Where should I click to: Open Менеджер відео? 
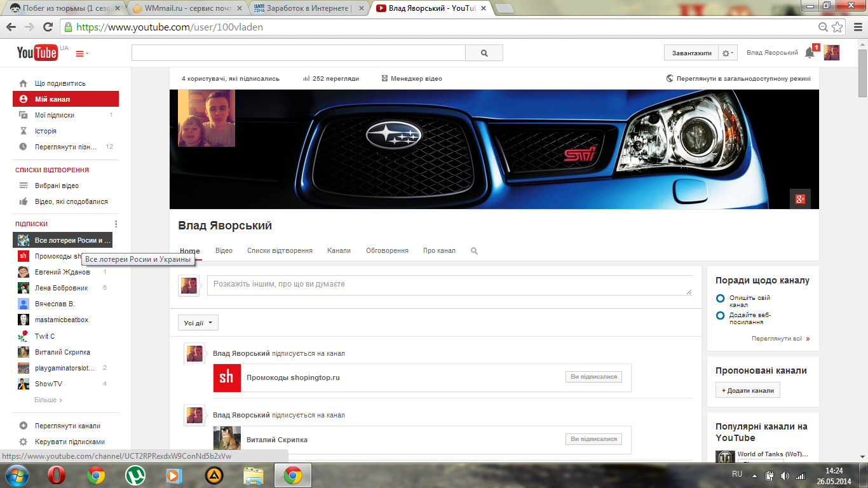click(x=412, y=79)
